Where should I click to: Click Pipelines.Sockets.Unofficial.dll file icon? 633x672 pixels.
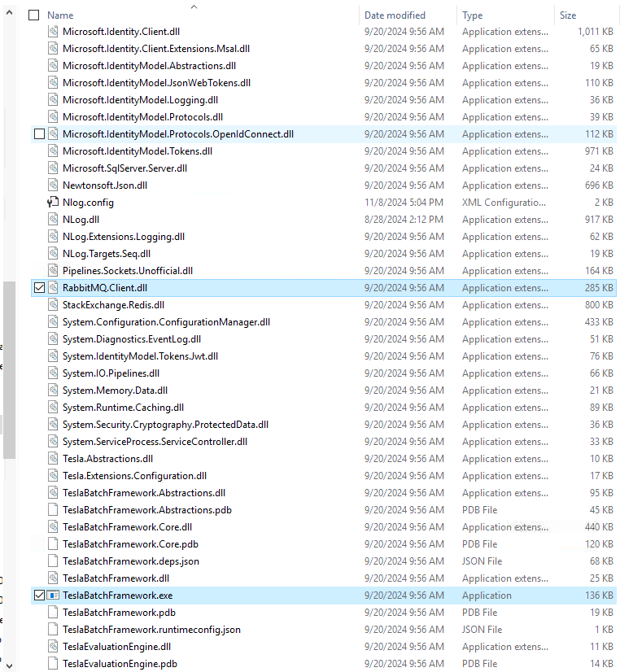pos(53,271)
